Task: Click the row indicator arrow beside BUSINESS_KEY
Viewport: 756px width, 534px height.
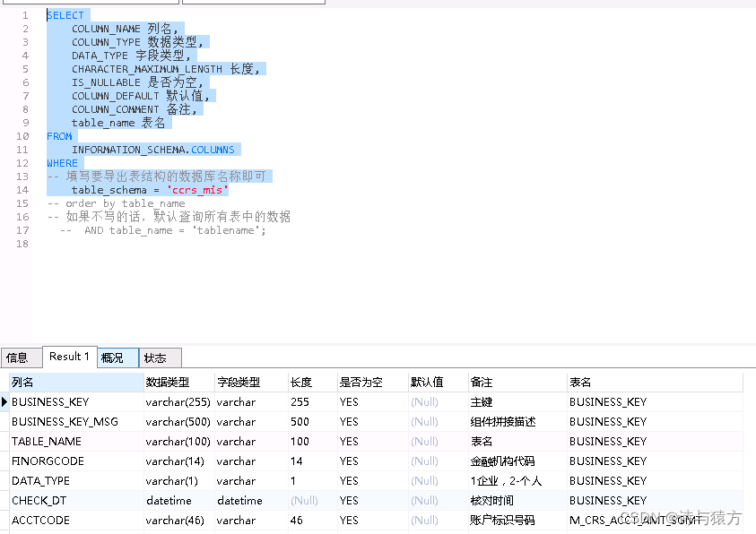Action: pos(5,401)
